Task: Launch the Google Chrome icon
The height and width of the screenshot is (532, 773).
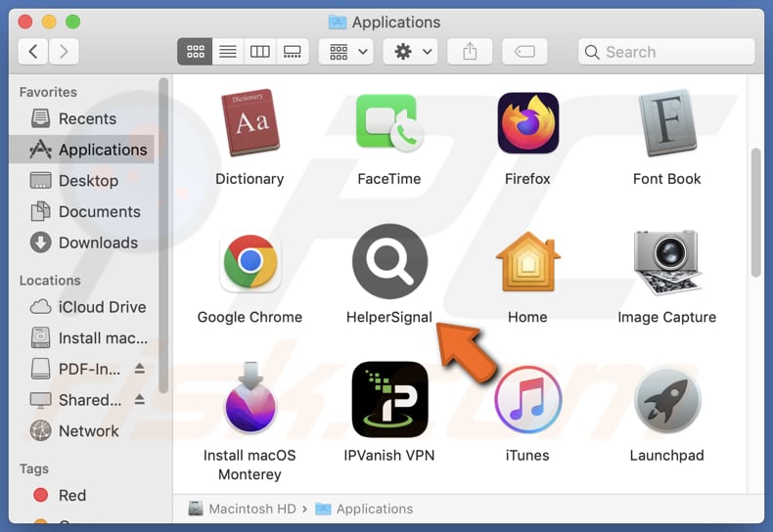Action: (250, 261)
